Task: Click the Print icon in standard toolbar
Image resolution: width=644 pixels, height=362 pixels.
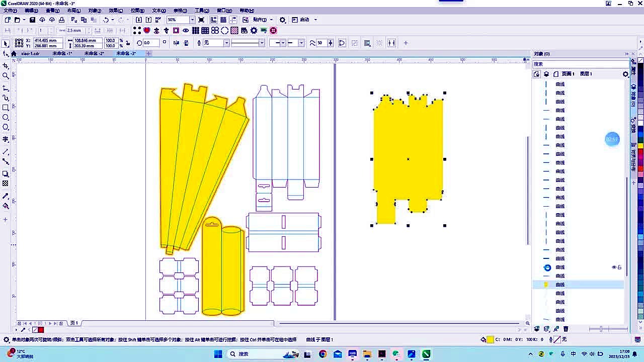Action: (61, 20)
